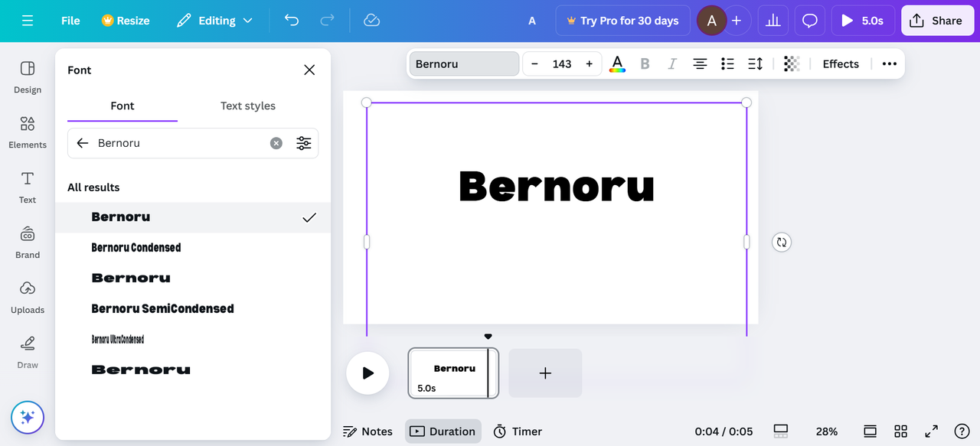Click the Resize crown button
This screenshot has width=980, height=446.
tap(126, 21)
